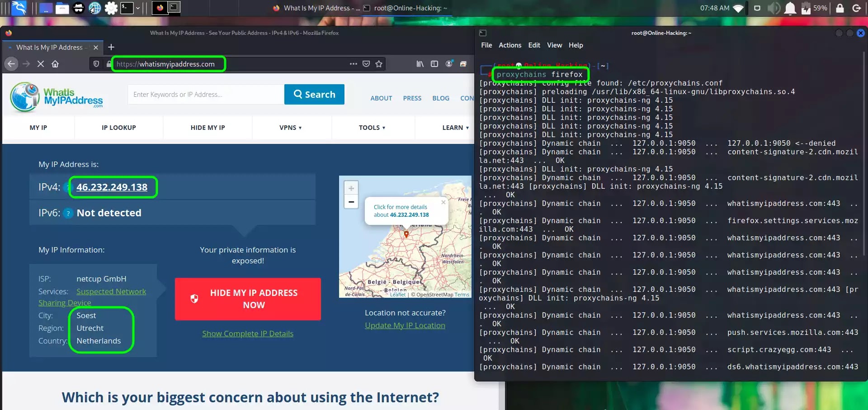Image resolution: width=868 pixels, height=410 pixels.
Task: Show the 07:48 AM clock calendar
Action: tap(715, 8)
